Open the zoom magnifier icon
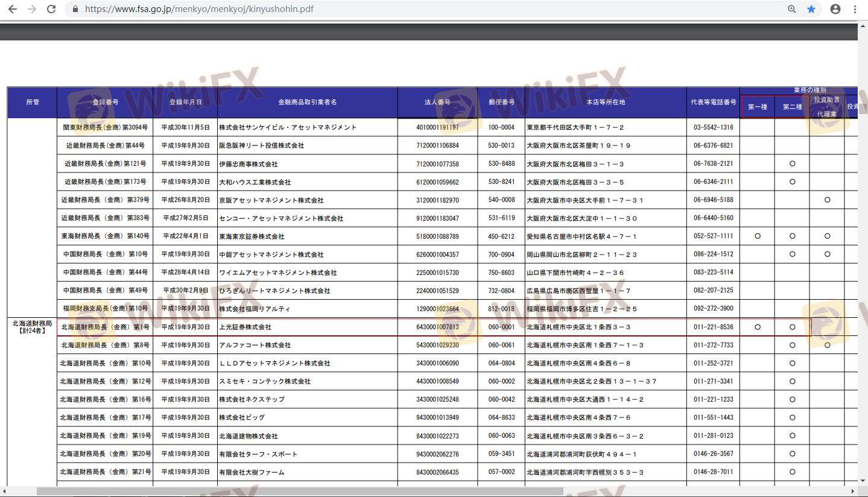Viewport: 868px width, 497px height. tap(792, 9)
